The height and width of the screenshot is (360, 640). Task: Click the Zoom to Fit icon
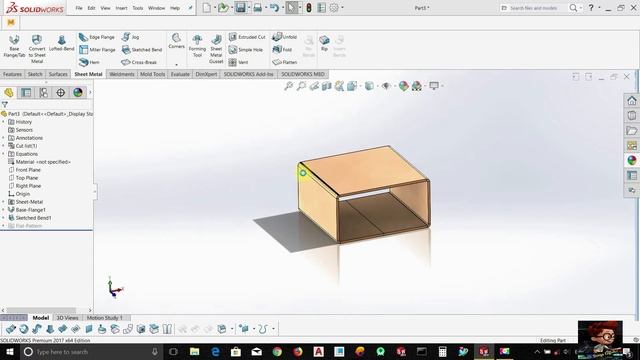point(289,86)
